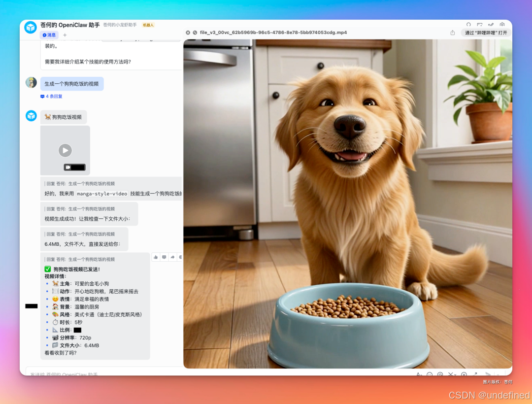Click the 表情: 满足幸福的表情 detail line

pos(80,299)
